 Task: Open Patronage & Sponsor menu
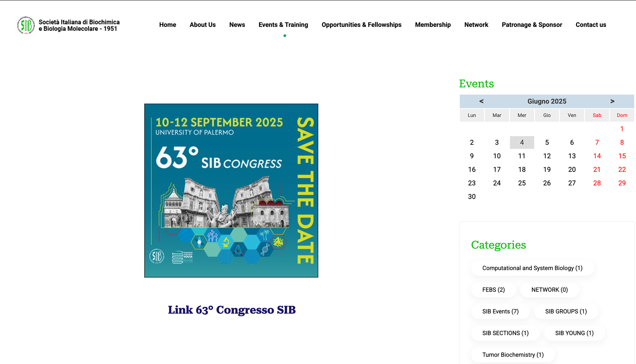(x=532, y=25)
